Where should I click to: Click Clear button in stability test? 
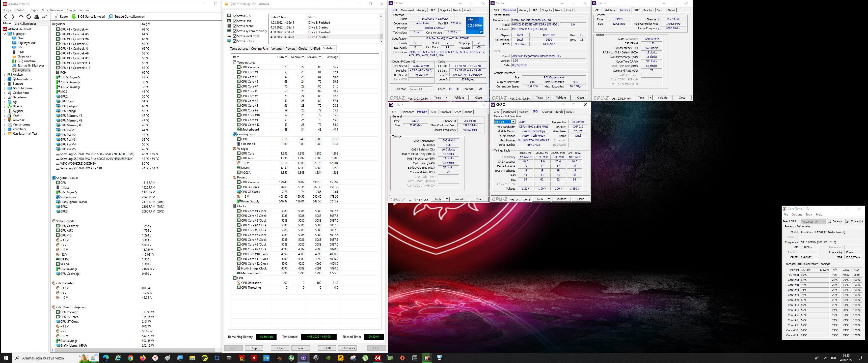pyautogui.click(x=280, y=348)
